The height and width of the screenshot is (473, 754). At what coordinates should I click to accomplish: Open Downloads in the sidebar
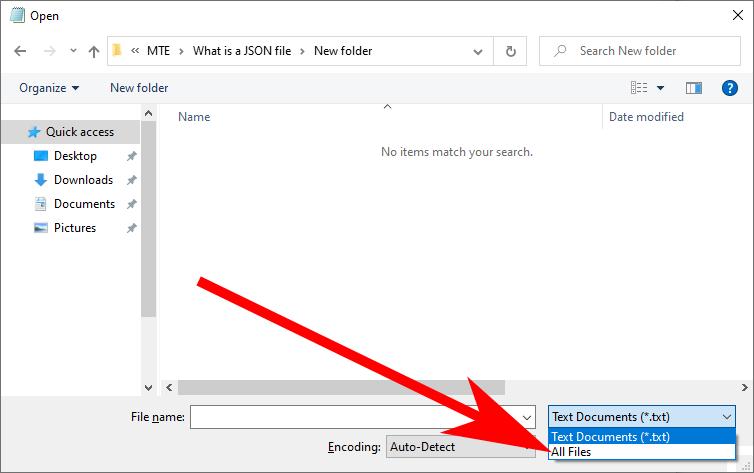83,180
